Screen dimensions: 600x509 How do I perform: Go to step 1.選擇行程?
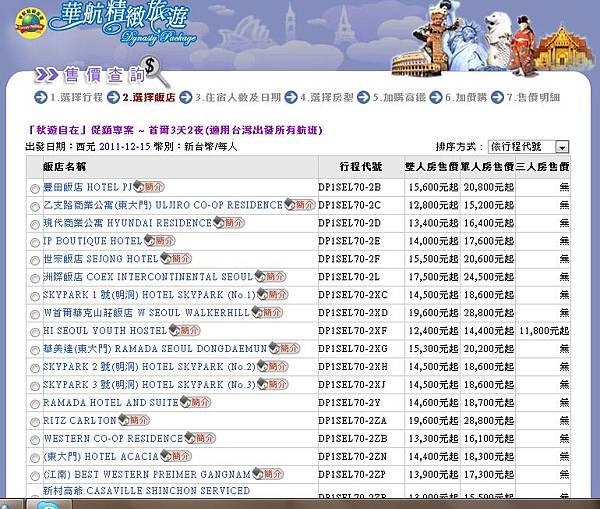[x=77, y=97]
